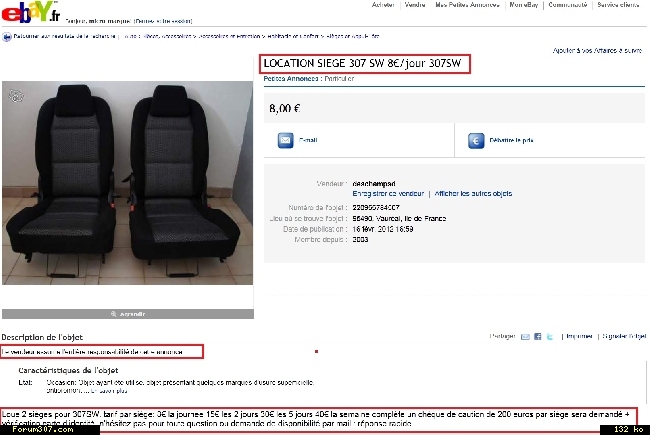
Task: Open the Vendre menu
Action: pos(415,5)
